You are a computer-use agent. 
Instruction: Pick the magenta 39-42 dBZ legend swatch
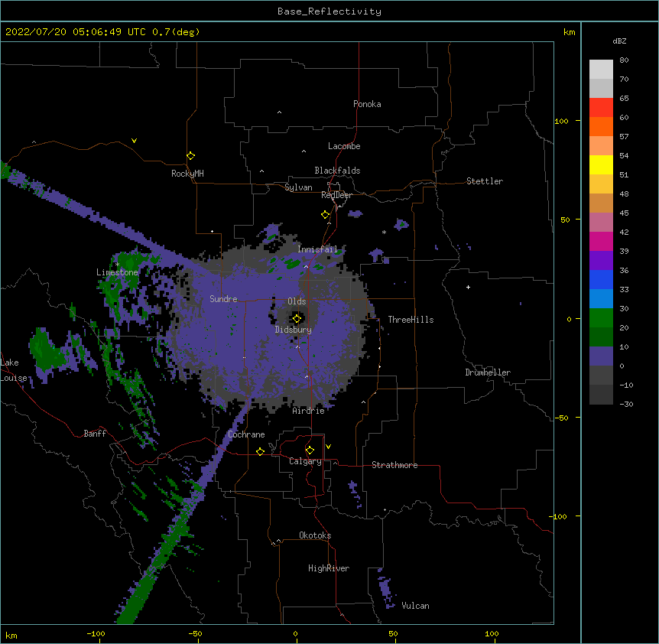(601, 241)
